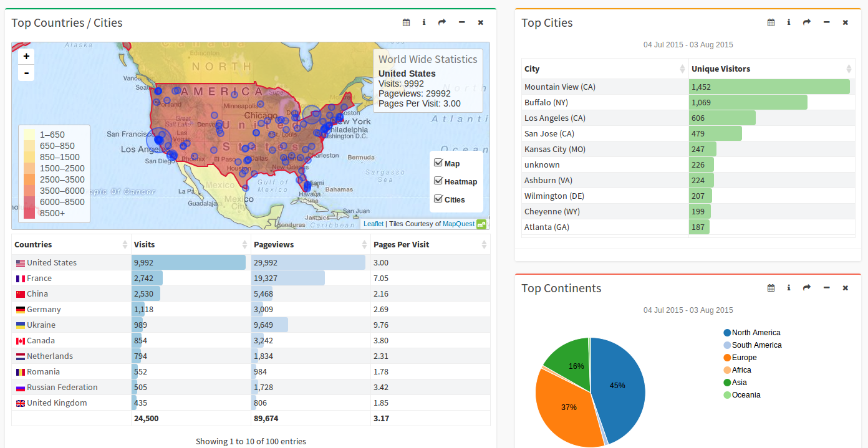Click the MapQuest logo icon
The width and height of the screenshot is (868, 448).
pyautogui.click(x=481, y=224)
